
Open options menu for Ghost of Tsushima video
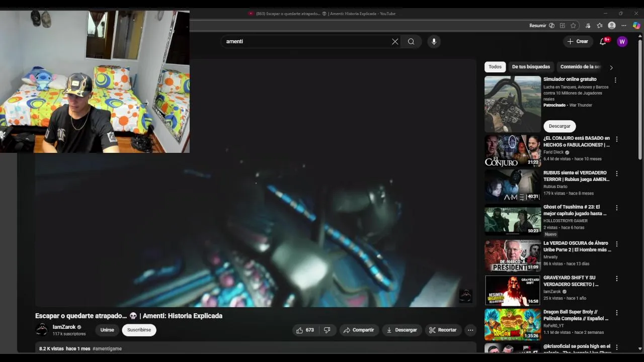pyautogui.click(x=617, y=208)
